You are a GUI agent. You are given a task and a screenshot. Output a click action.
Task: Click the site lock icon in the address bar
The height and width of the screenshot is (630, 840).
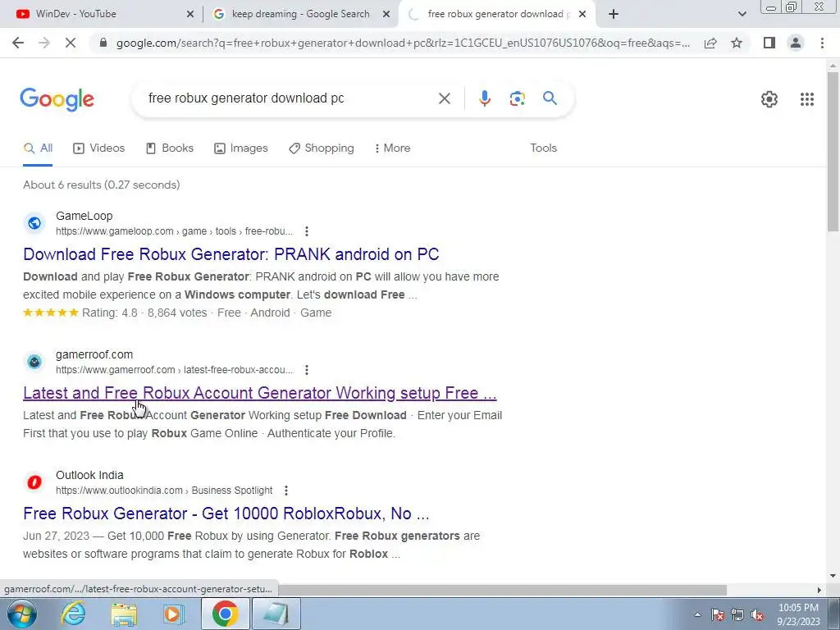(104, 43)
